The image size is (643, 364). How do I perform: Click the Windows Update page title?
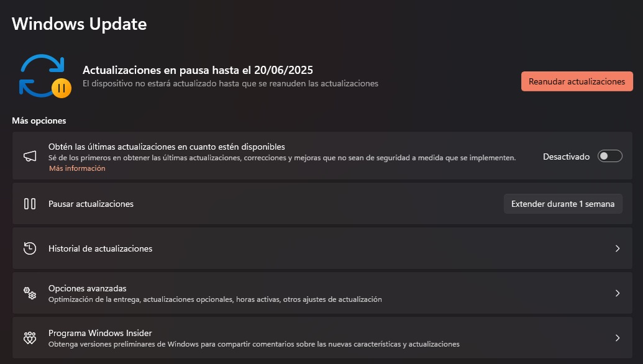pyautogui.click(x=80, y=24)
